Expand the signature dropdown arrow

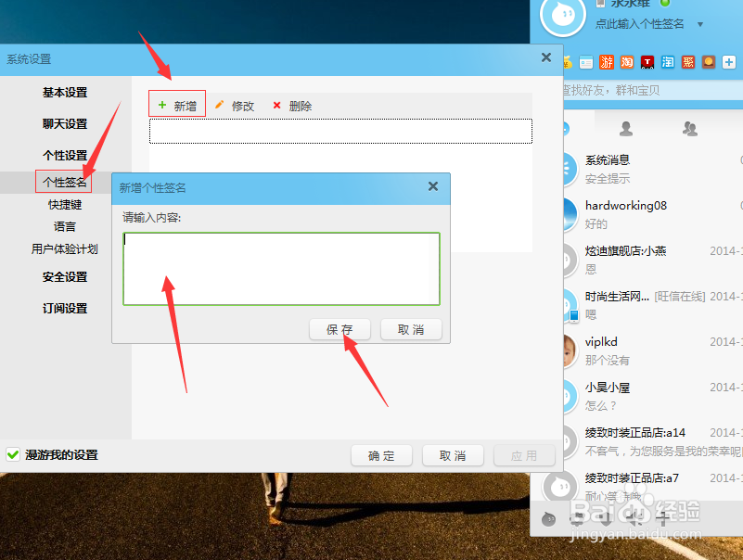pyautogui.click(x=700, y=24)
